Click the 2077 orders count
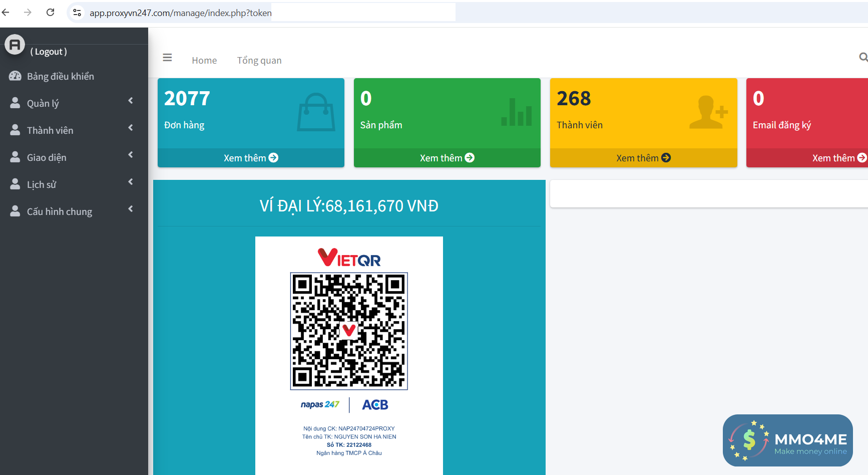 [x=187, y=98]
